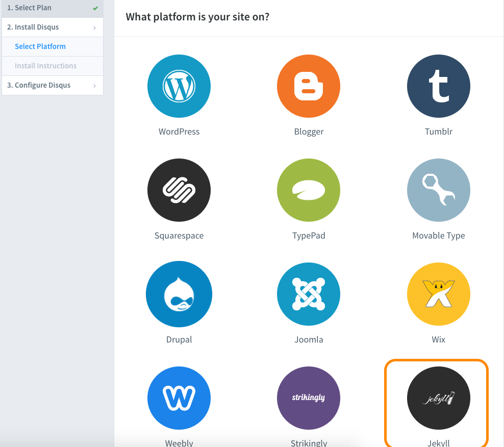
Task: Open Install Instructions sub-step
Action: (x=53, y=66)
